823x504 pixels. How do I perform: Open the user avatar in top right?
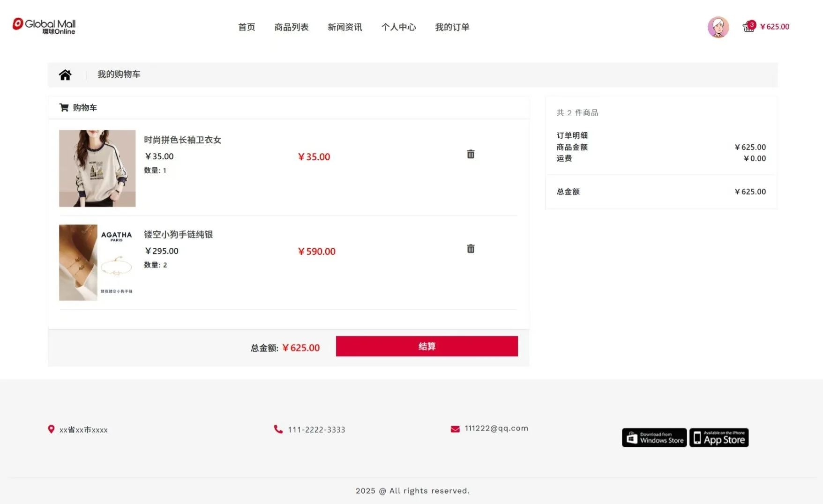click(x=718, y=27)
